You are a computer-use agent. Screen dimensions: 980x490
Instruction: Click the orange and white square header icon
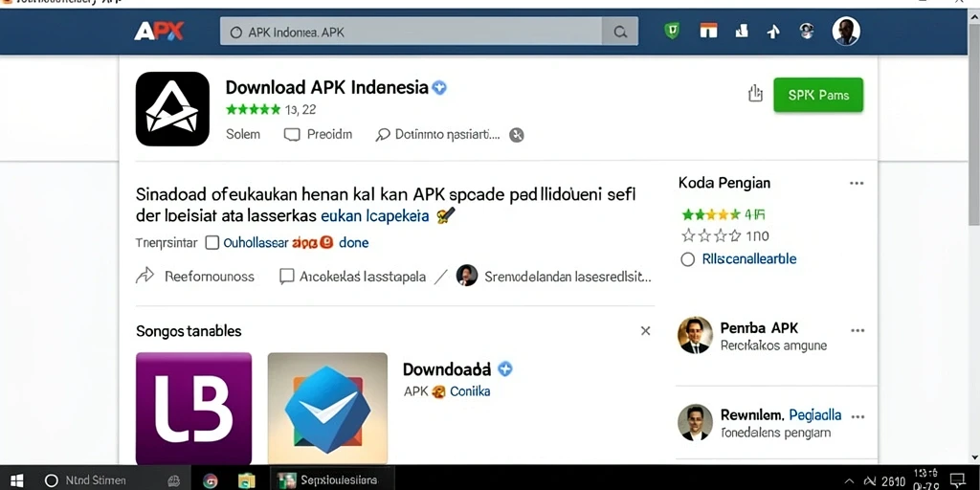point(708,30)
